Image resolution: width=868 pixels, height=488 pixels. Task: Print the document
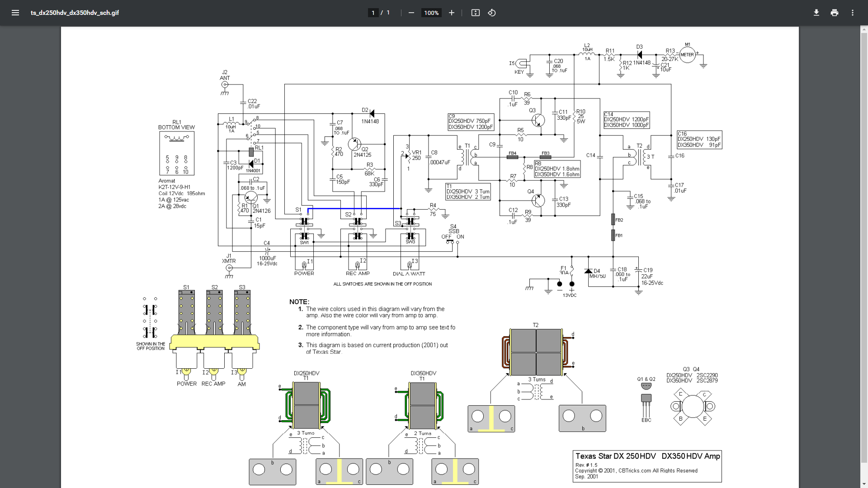tap(834, 13)
